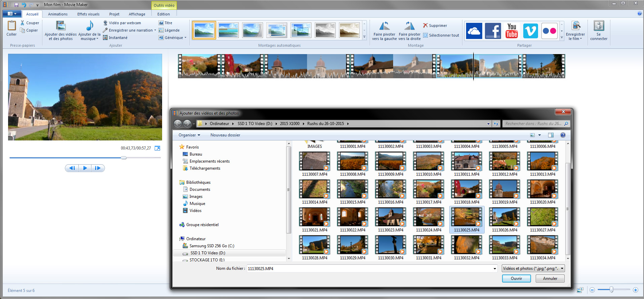Refresh the dialog folder view
Viewport: 644px width, 299px height.
[496, 124]
